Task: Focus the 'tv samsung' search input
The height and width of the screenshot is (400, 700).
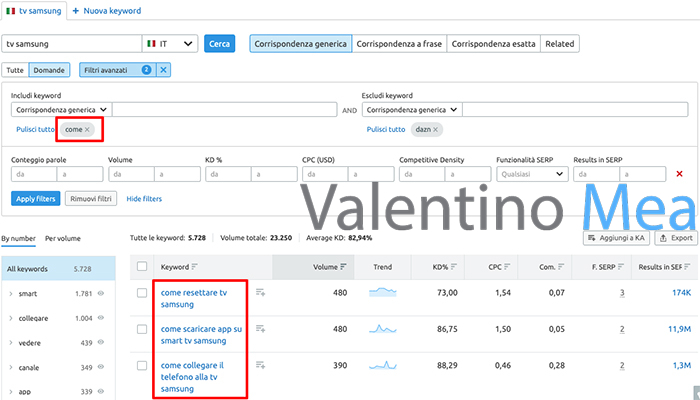Action: pyautogui.click(x=72, y=44)
